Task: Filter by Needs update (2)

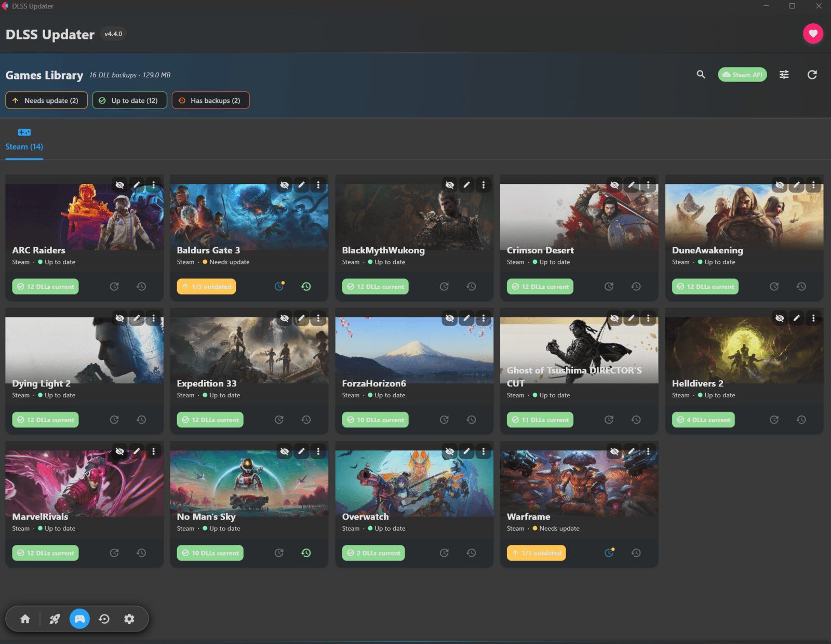Action: (46, 100)
